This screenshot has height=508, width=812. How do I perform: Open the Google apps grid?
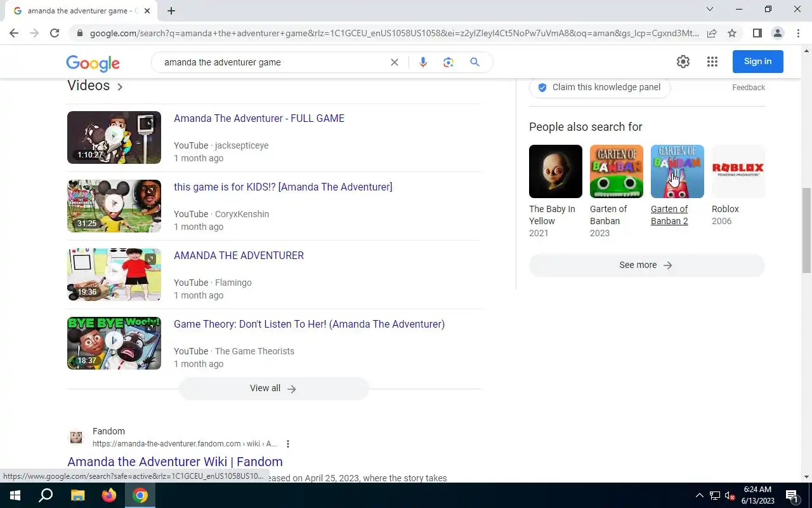[712, 62]
